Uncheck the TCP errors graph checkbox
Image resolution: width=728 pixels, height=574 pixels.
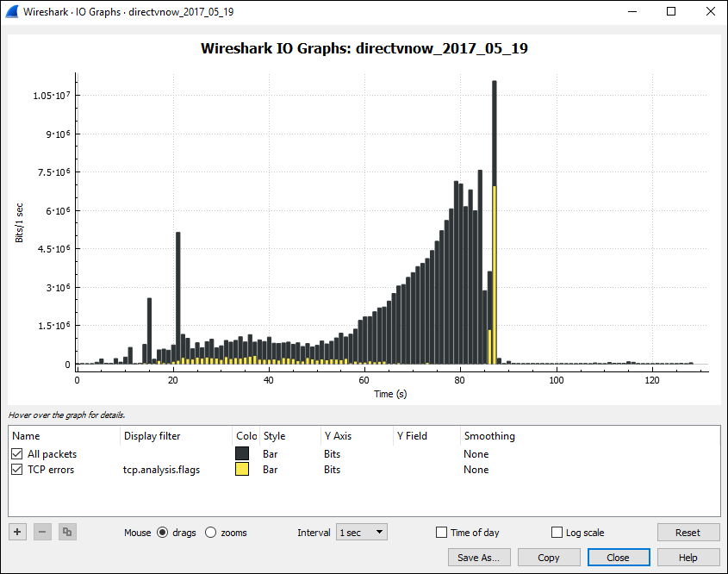16,470
